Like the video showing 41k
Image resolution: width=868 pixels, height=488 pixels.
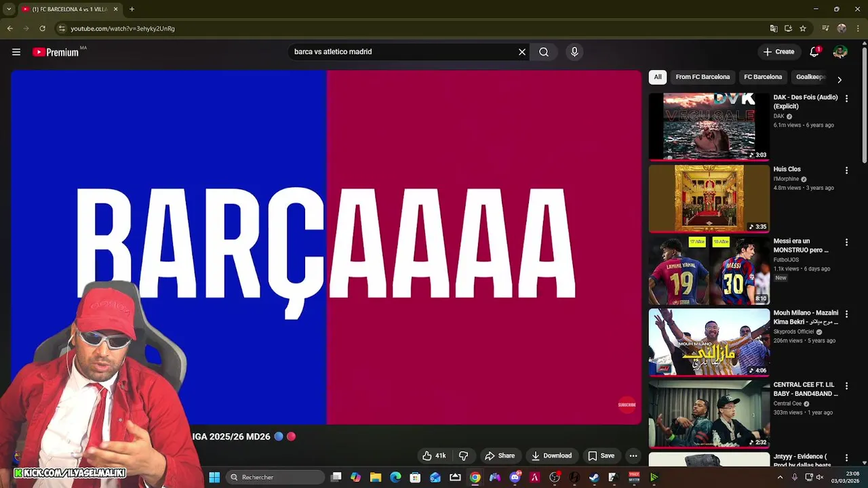click(435, 455)
